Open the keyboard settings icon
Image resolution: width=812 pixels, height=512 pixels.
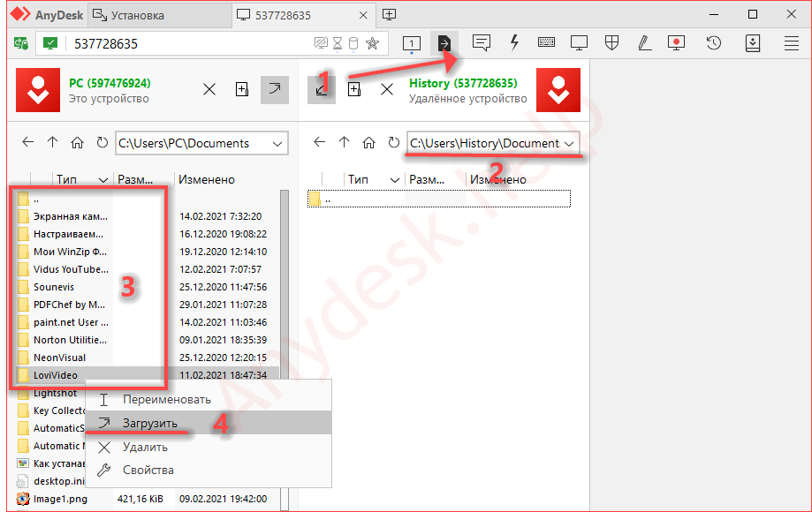pos(546,42)
